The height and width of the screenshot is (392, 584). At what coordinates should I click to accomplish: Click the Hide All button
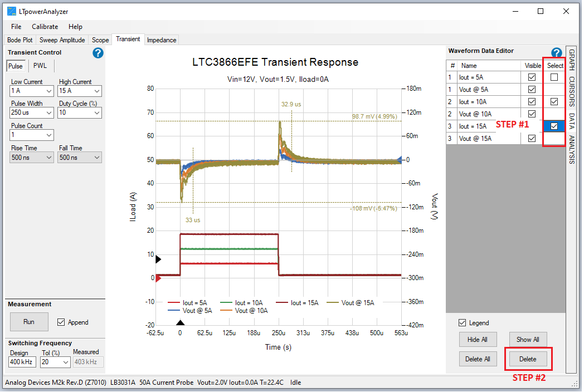(478, 339)
